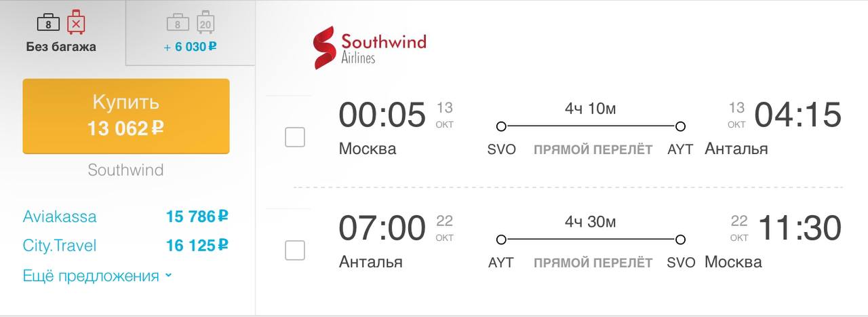Click the 8 kg carry-on bag icon
Viewport: 868px width, 317px height.
47,24
